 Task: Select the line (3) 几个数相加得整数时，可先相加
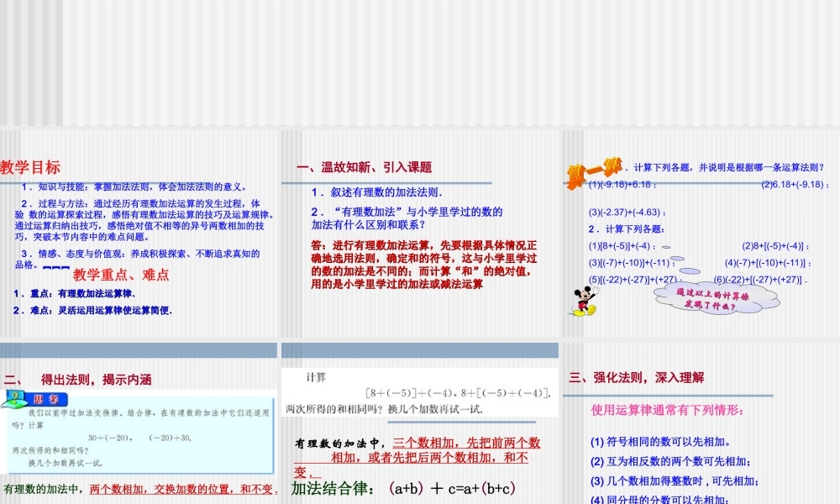[675, 481]
